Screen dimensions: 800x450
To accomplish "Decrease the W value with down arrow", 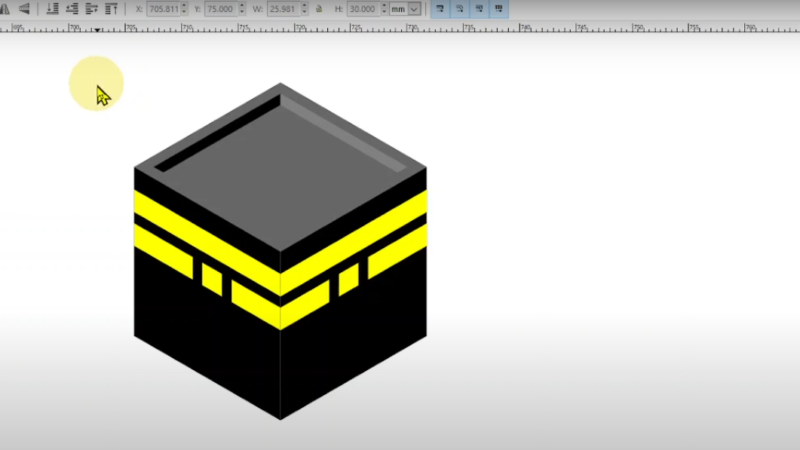I will [x=304, y=12].
